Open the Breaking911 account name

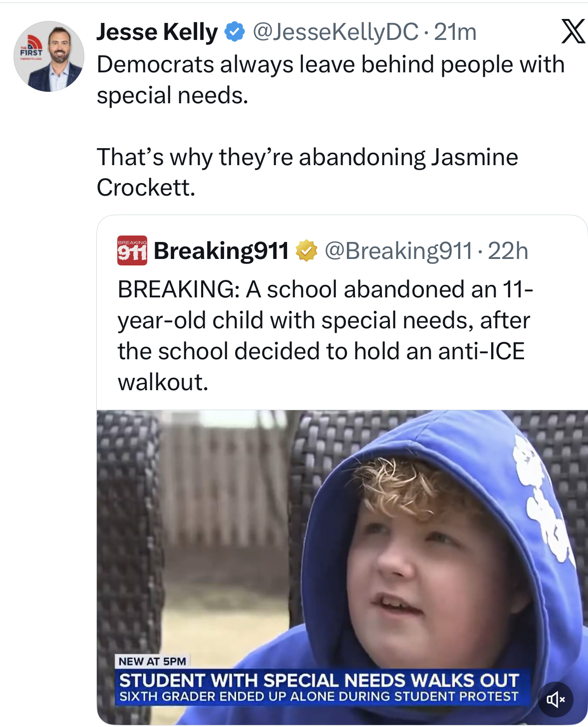(x=221, y=250)
